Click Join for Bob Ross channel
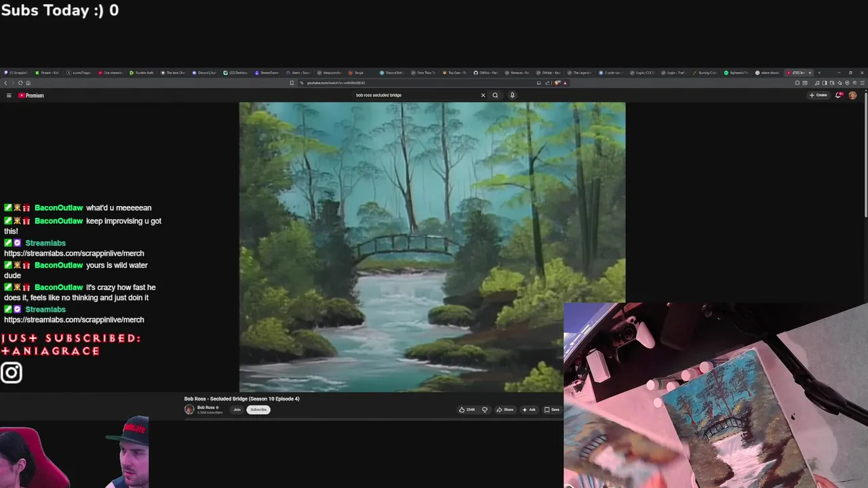This screenshot has height=488, width=868. tap(237, 409)
